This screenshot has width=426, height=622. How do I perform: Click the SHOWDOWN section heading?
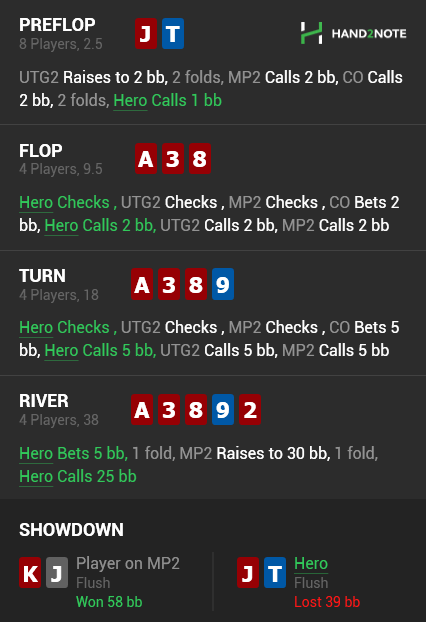(x=71, y=530)
